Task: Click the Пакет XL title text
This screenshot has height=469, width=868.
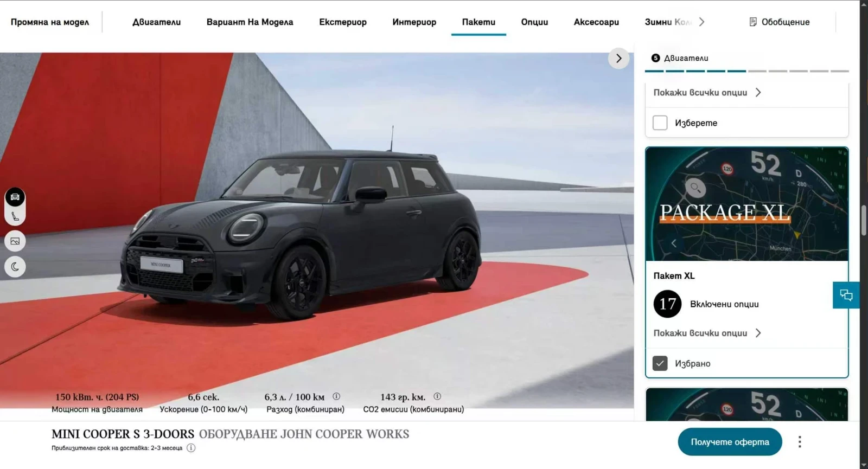Action: point(674,276)
